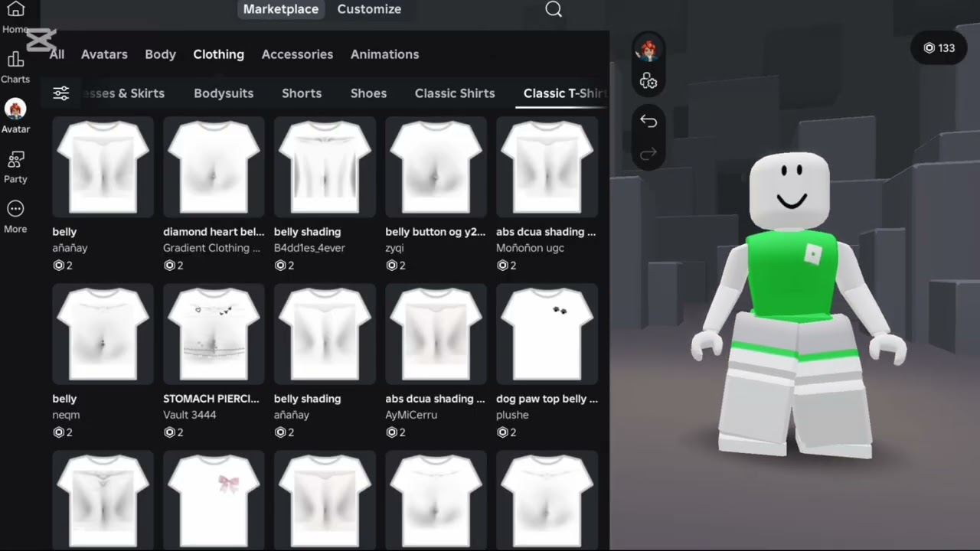Open the Classic Shirts subcategory
The width and height of the screenshot is (980, 551).
click(x=455, y=93)
